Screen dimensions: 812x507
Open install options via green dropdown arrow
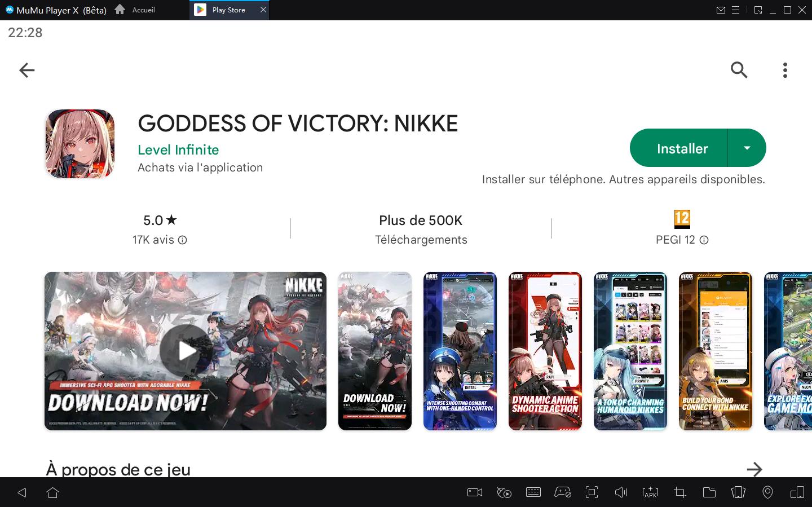click(747, 148)
